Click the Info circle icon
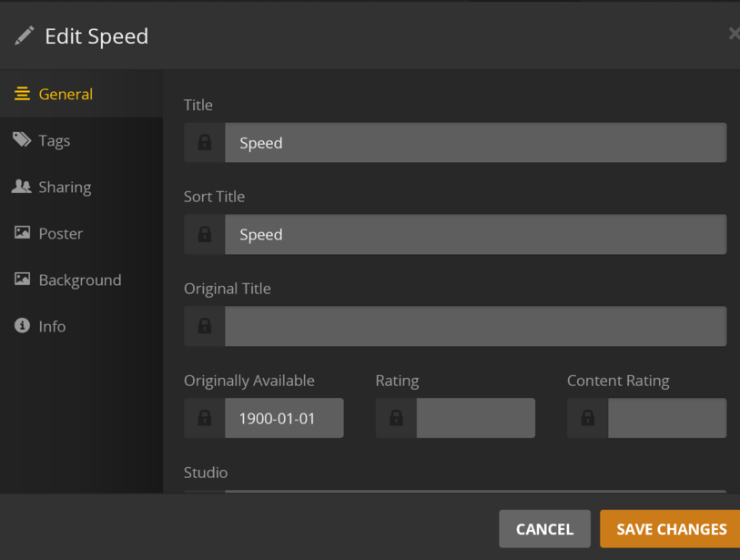This screenshot has width=740, height=560. [22, 326]
